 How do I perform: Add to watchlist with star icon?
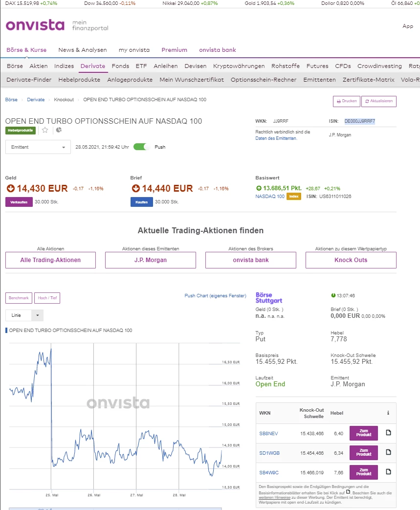45,130
